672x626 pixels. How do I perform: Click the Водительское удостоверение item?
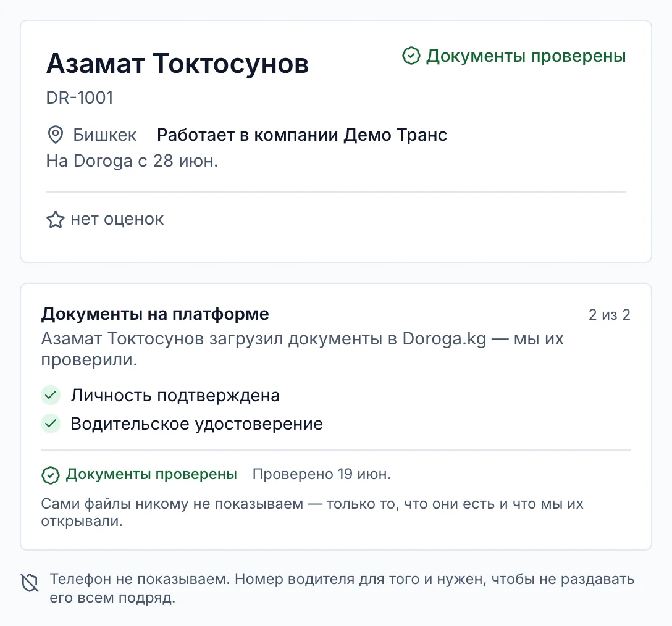pos(196,424)
